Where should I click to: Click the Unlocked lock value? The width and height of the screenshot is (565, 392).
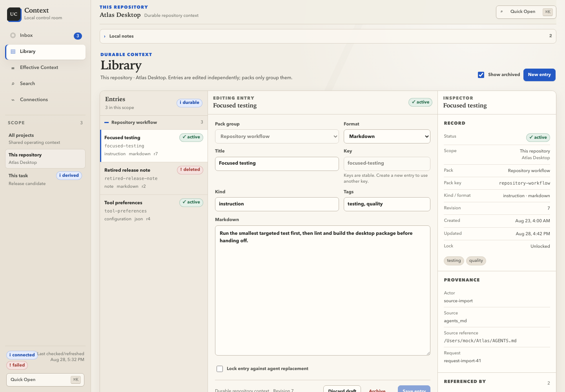coord(540,246)
